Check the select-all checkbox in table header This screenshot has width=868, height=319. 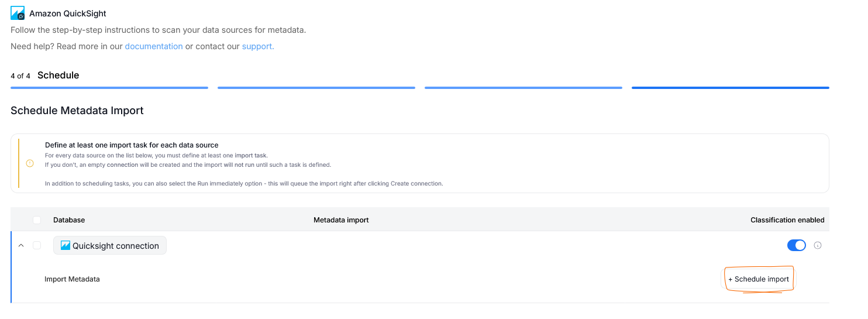(x=37, y=220)
